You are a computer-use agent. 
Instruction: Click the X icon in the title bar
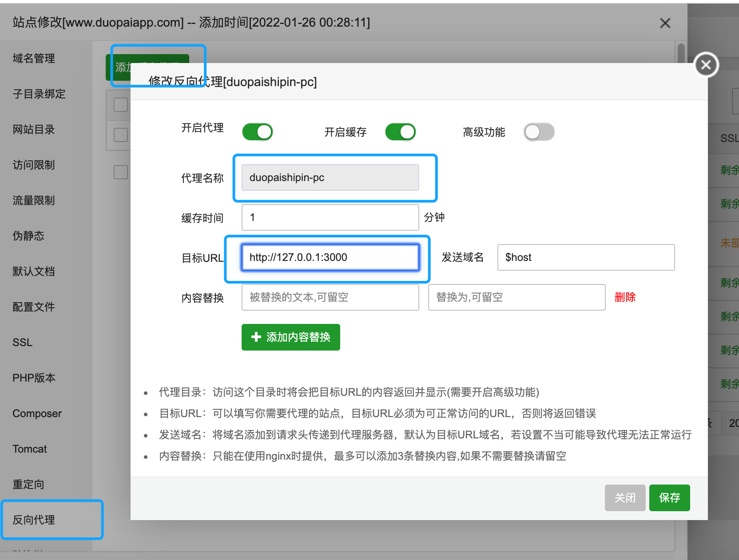pos(665,23)
